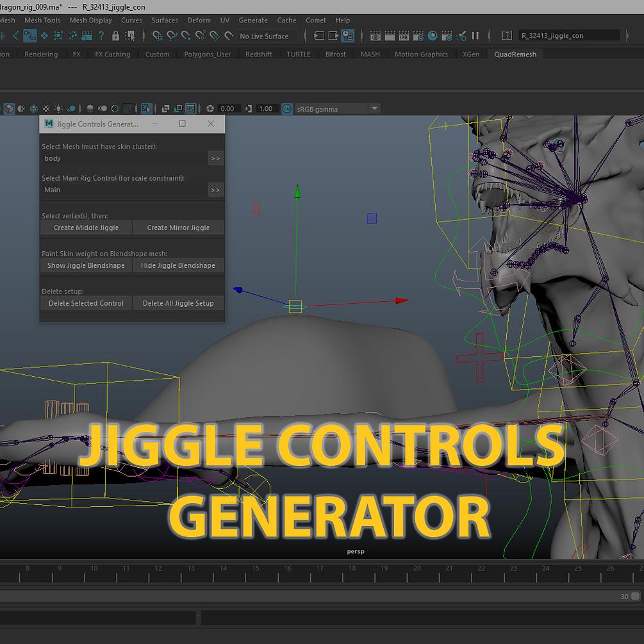Click the Delete All Jiggle Setup button
Viewport: 644px width, 644px height.
tap(179, 302)
